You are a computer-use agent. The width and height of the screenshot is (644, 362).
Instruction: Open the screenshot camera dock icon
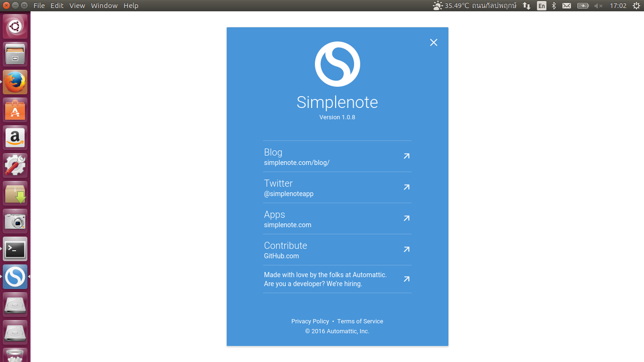tap(15, 221)
